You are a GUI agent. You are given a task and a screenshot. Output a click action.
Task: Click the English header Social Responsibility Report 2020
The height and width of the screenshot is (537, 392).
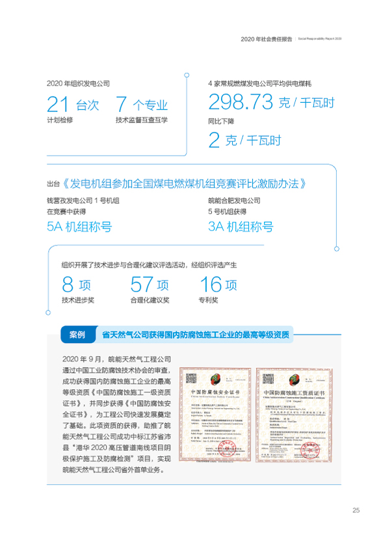click(319, 39)
